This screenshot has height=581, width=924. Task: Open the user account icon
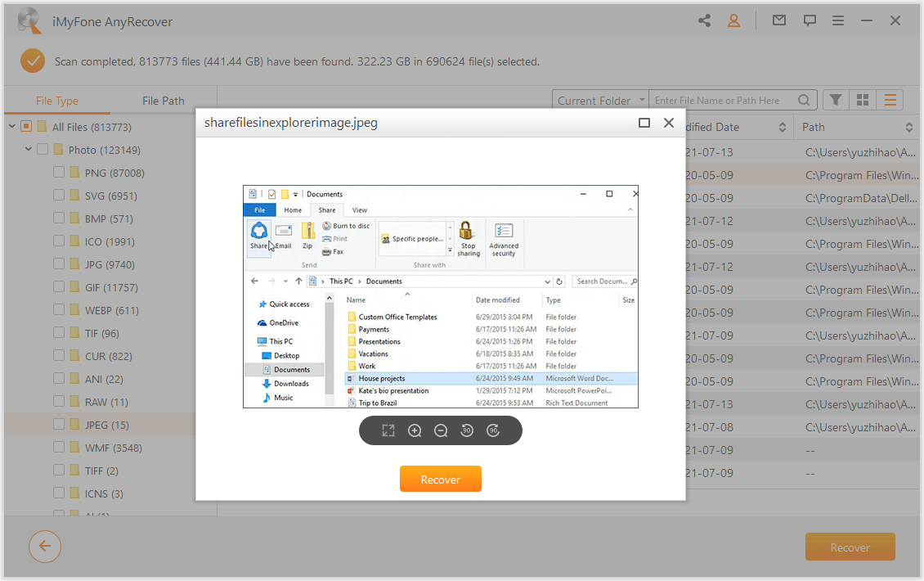pyautogui.click(x=733, y=21)
